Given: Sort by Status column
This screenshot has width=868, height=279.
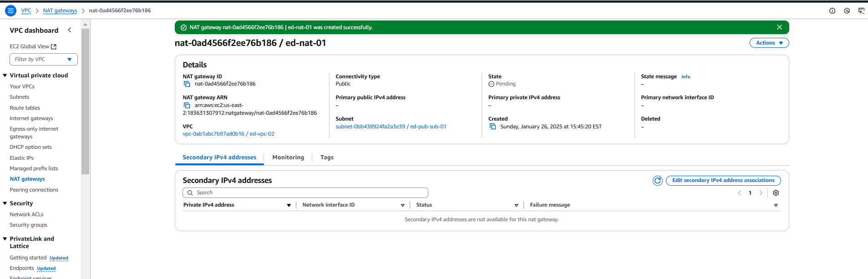Looking at the screenshot, I should 516,205.
